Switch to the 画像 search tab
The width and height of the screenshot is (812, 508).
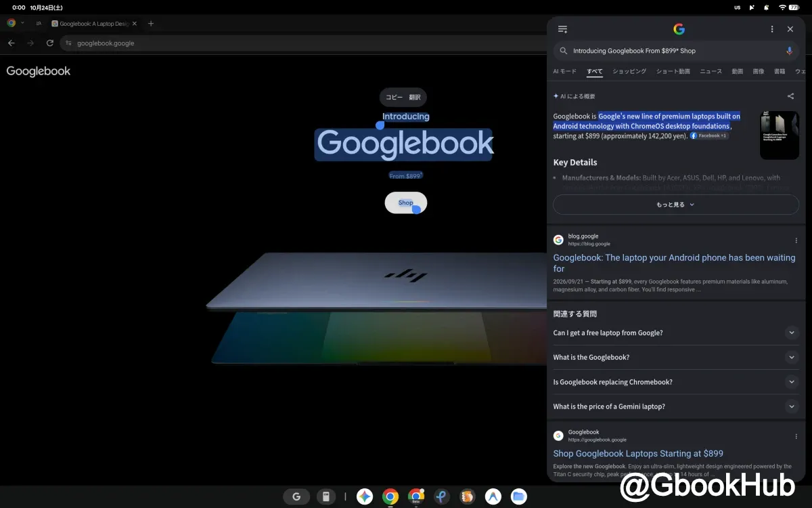click(x=759, y=71)
